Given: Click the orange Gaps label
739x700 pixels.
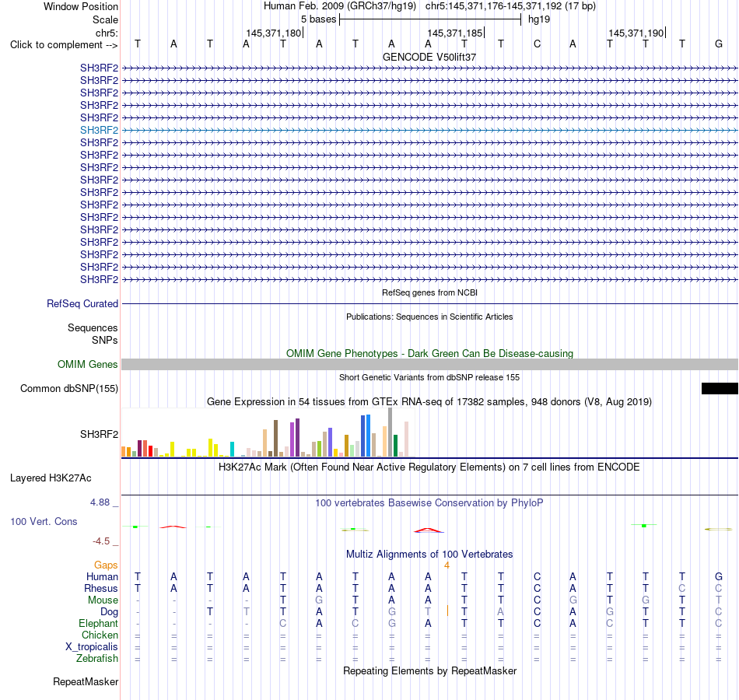Looking at the screenshot, I should [106, 565].
